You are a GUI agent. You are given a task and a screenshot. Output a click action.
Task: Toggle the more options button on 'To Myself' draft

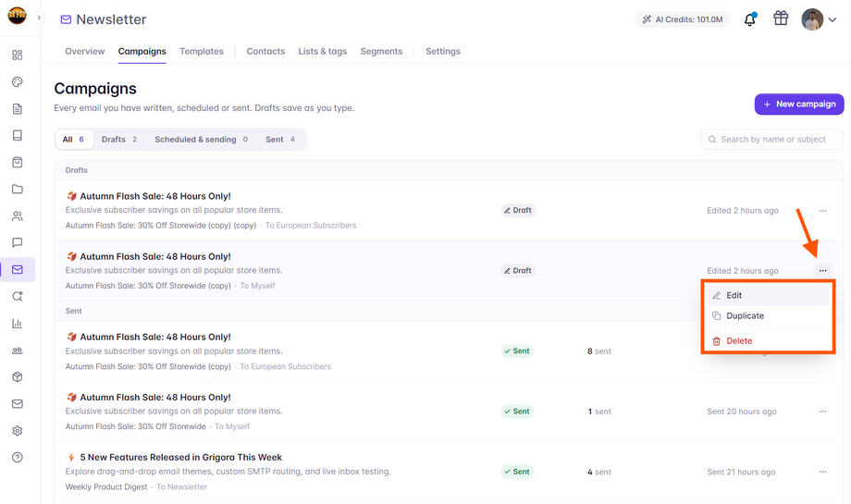[822, 270]
